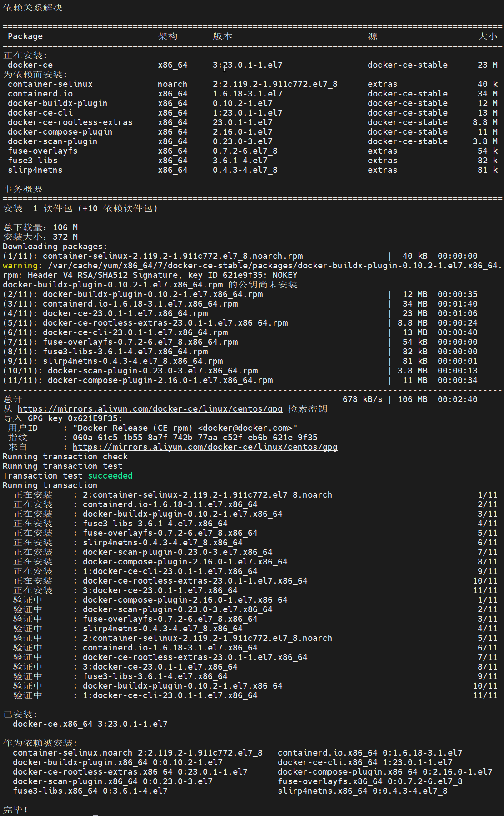Select Running transaction check line
The width and height of the screenshot is (504, 816).
[65, 457]
